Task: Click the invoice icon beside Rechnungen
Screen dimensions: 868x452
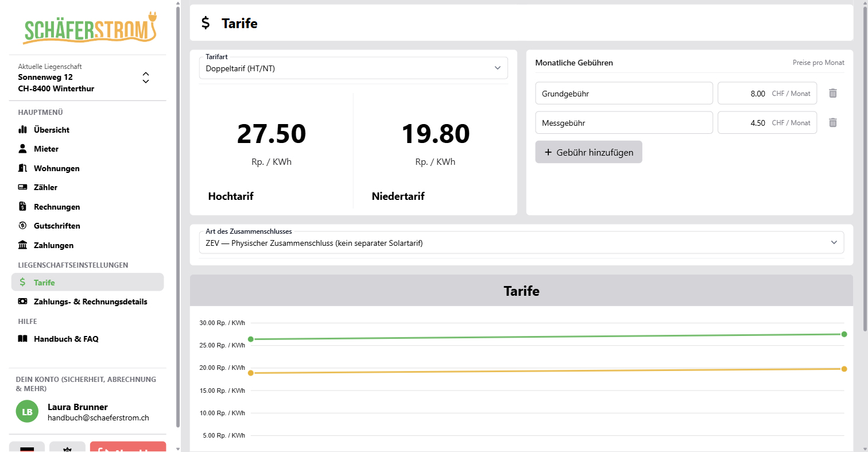Action: click(x=23, y=207)
